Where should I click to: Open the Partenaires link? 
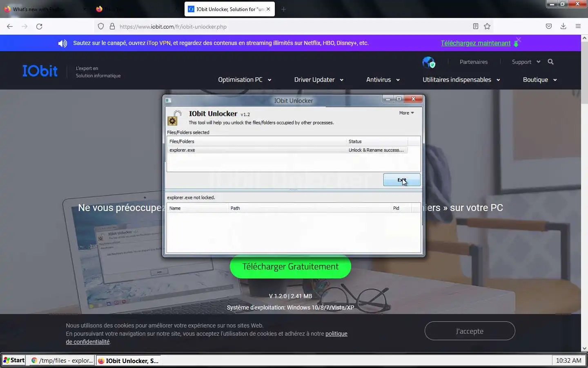[x=474, y=62]
